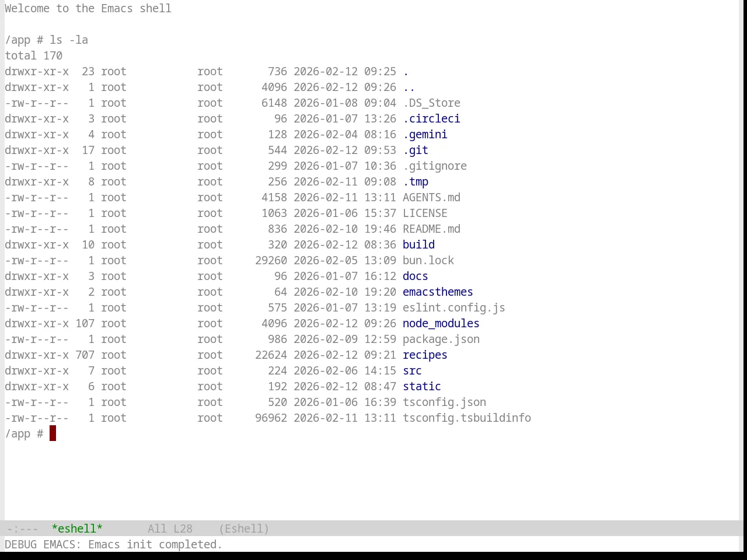747x560 pixels.
Task: Click the README.md file entry
Action: [x=431, y=229]
